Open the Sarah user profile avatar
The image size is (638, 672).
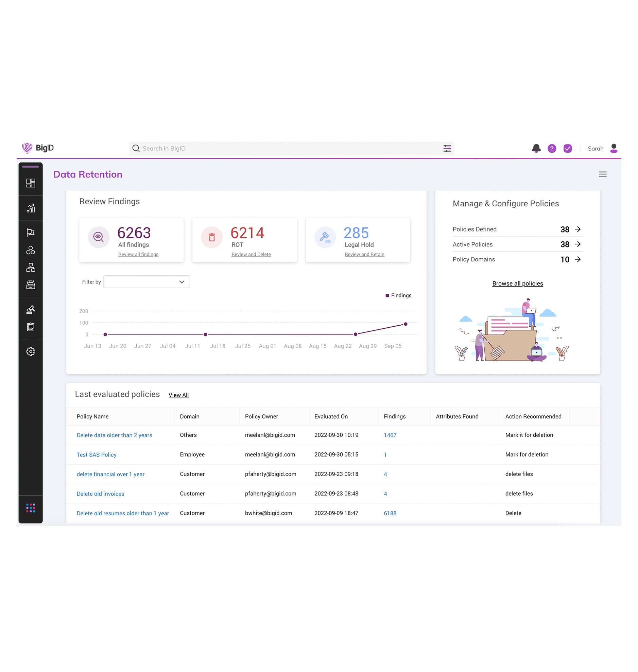(x=614, y=148)
